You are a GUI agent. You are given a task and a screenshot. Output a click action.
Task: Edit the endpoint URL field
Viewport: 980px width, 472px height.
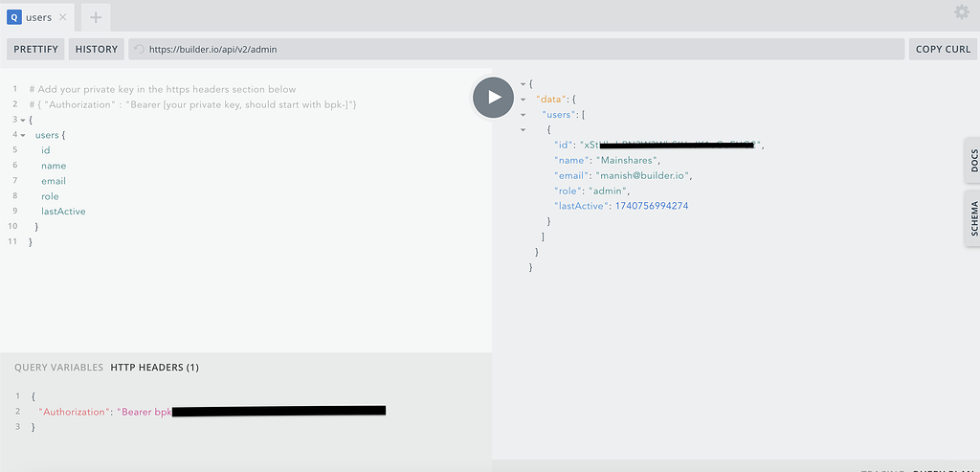pyautogui.click(x=516, y=50)
